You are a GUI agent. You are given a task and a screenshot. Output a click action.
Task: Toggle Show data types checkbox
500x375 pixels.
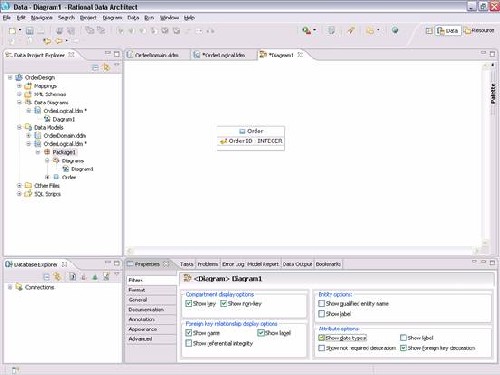point(321,338)
